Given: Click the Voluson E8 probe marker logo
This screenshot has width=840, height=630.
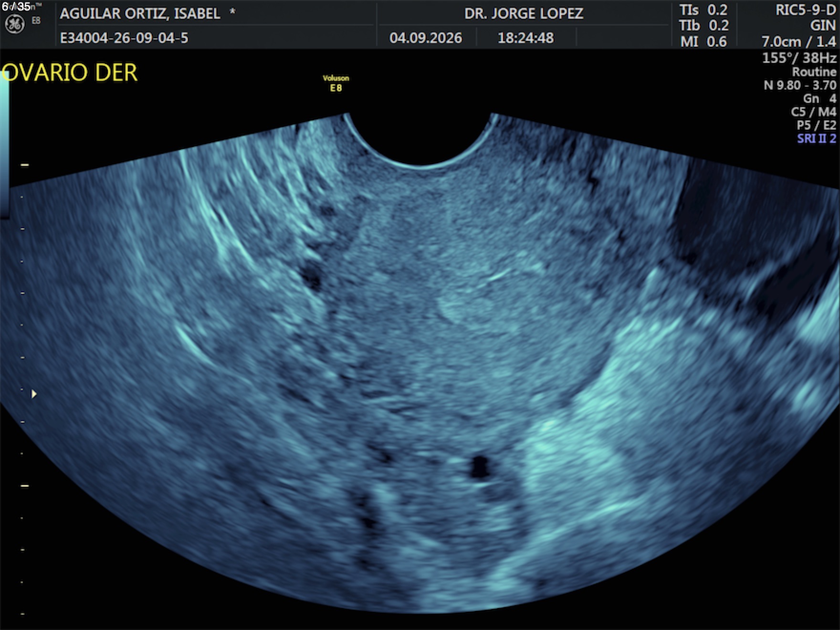Looking at the screenshot, I should click(x=336, y=83).
